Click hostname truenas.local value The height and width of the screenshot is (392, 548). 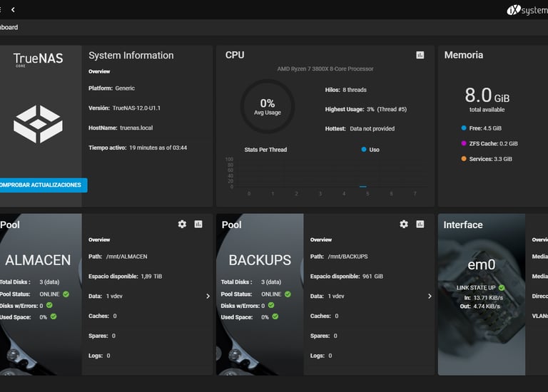click(136, 128)
